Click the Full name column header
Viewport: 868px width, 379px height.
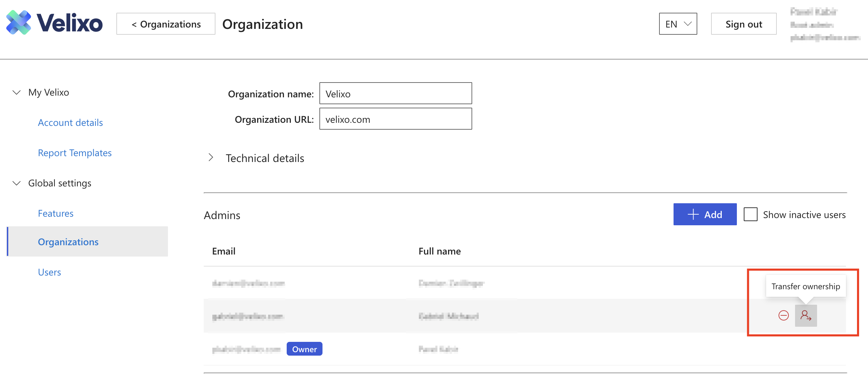click(x=440, y=251)
